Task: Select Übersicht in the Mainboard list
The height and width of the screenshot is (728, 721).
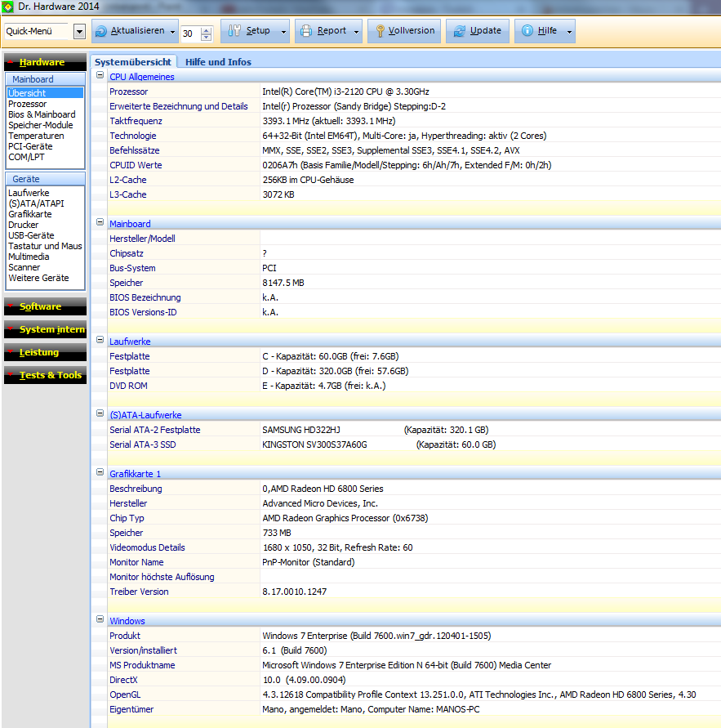Action: [45, 93]
